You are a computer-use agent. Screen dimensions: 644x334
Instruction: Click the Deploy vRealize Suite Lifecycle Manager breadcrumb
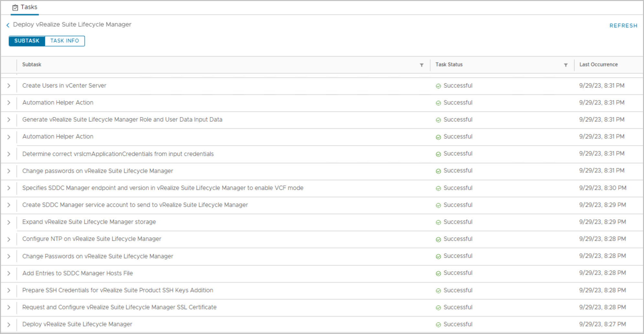pos(72,25)
